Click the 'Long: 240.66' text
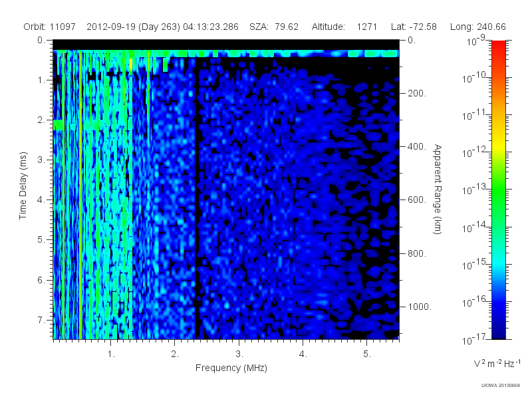Screen dimensions: 532x399 coord(477,27)
